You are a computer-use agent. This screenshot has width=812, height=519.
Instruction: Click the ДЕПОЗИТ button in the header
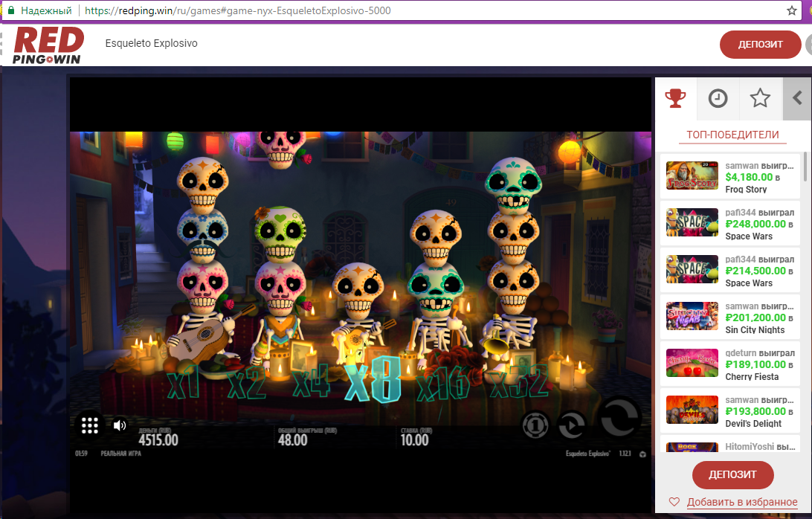point(760,45)
